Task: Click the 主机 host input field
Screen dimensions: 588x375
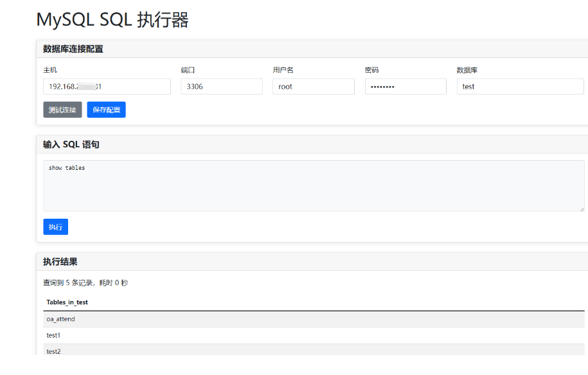Action: (107, 86)
